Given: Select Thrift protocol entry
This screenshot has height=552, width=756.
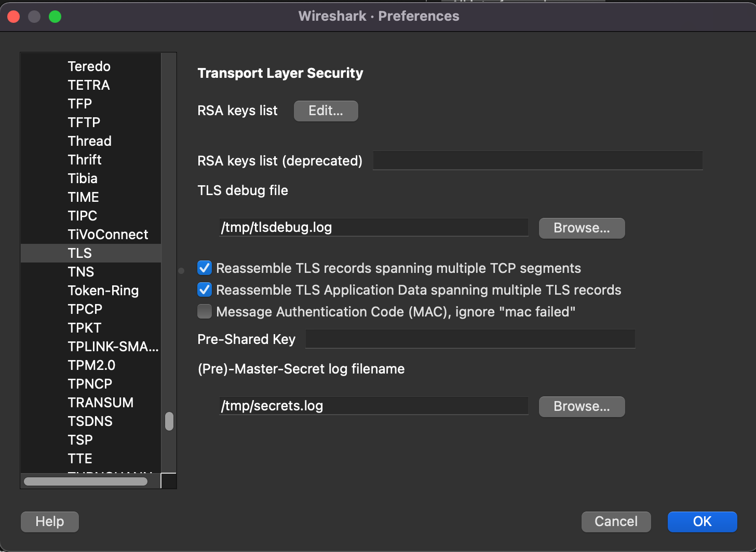Looking at the screenshot, I should click(x=91, y=160).
